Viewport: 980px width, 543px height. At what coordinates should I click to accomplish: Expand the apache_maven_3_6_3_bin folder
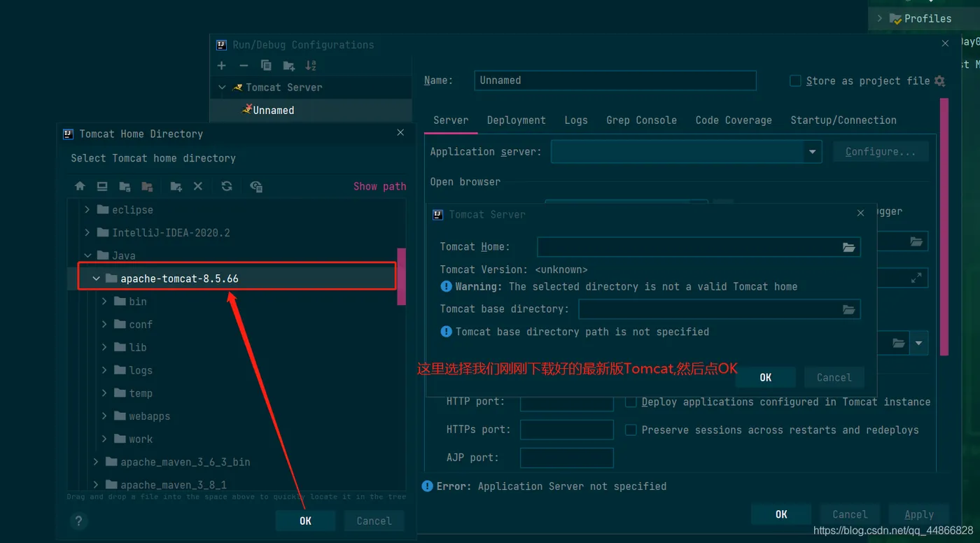(96, 462)
